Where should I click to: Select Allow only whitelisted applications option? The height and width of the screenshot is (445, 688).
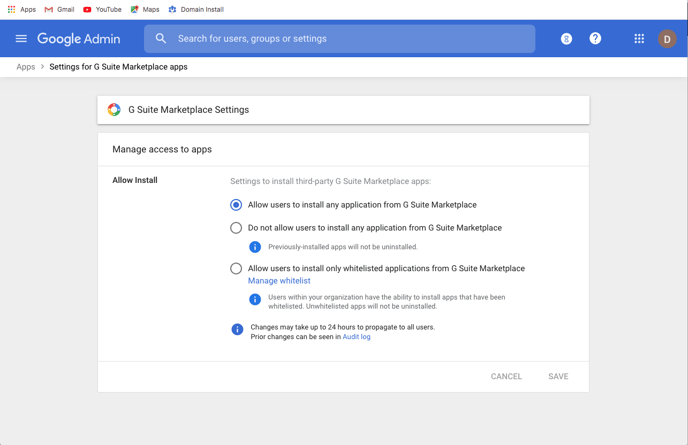coord(236,269)
